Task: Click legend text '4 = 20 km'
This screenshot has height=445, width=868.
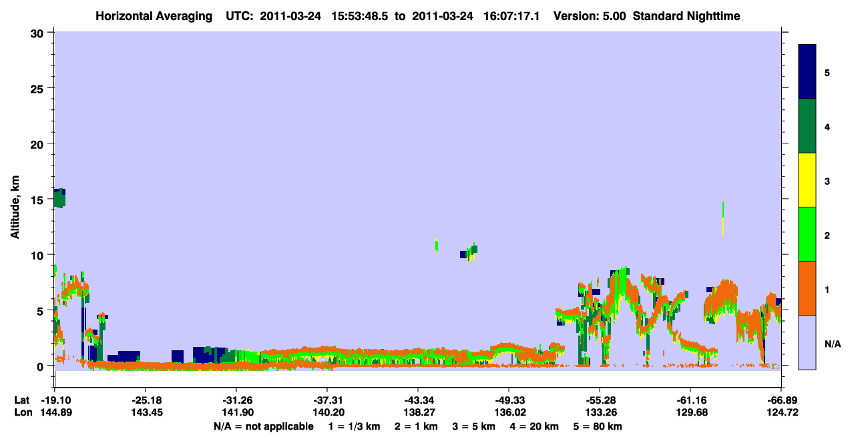Action: coord(535,426)
